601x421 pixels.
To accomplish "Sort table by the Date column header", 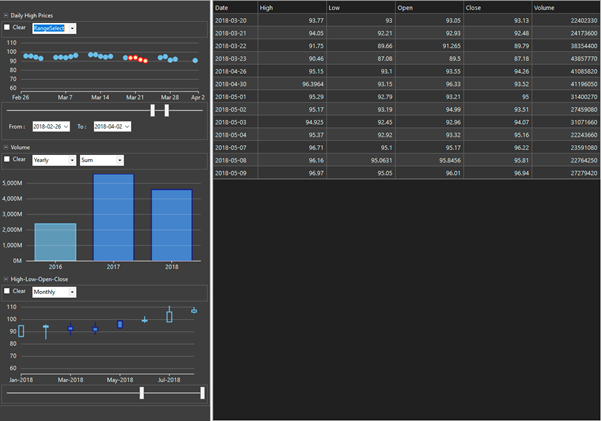I will coord(234,8).
